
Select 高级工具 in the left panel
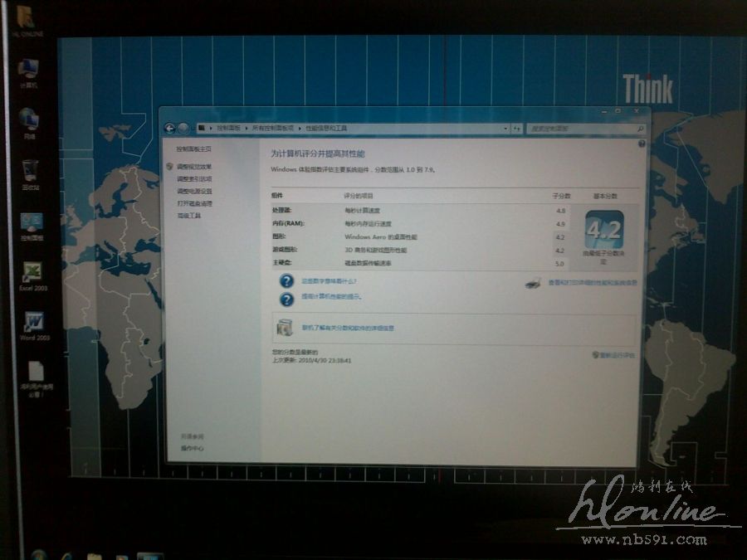(189, 216)
